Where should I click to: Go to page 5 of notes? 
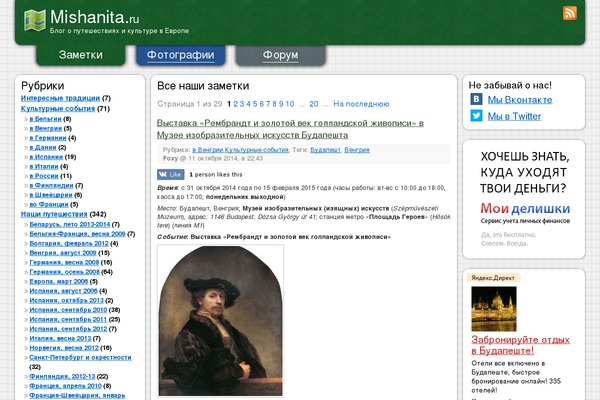(255, 104)
